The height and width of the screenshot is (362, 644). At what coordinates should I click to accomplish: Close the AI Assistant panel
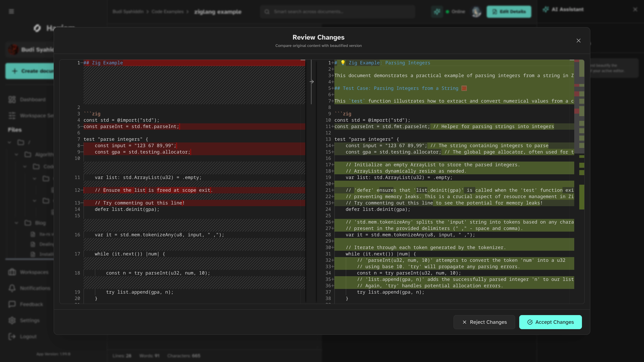635,10
